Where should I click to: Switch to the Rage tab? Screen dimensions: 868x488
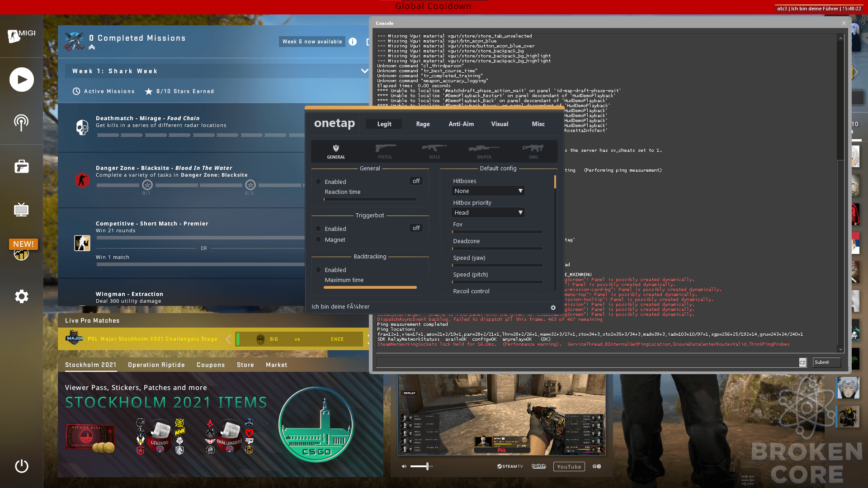pyautogui.click(x=423, y=124)
